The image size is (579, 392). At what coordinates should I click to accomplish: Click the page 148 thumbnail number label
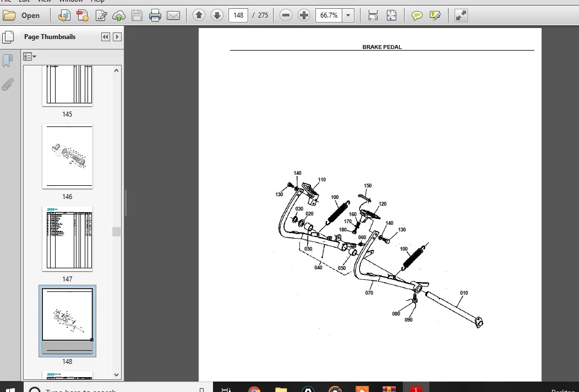tap(67, 362)
